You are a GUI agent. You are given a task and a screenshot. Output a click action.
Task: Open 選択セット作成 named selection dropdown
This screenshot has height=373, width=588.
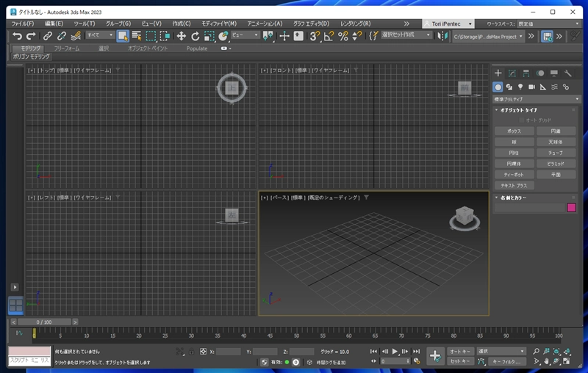[406, 35]
